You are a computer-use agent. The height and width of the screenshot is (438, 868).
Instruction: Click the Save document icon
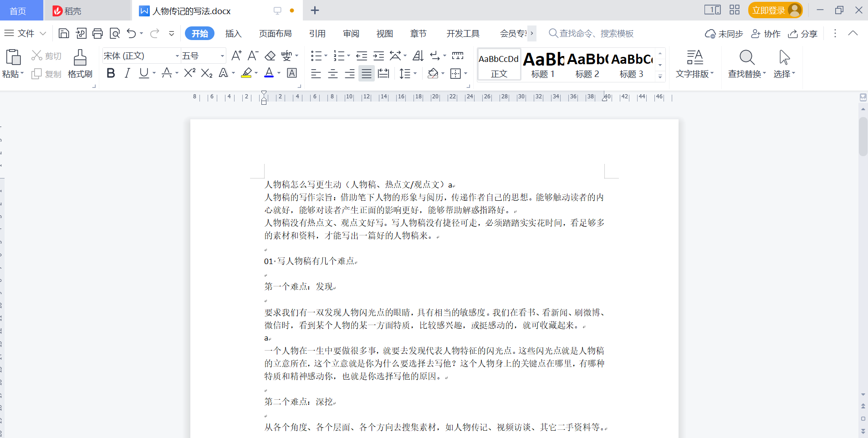point(64,33)
